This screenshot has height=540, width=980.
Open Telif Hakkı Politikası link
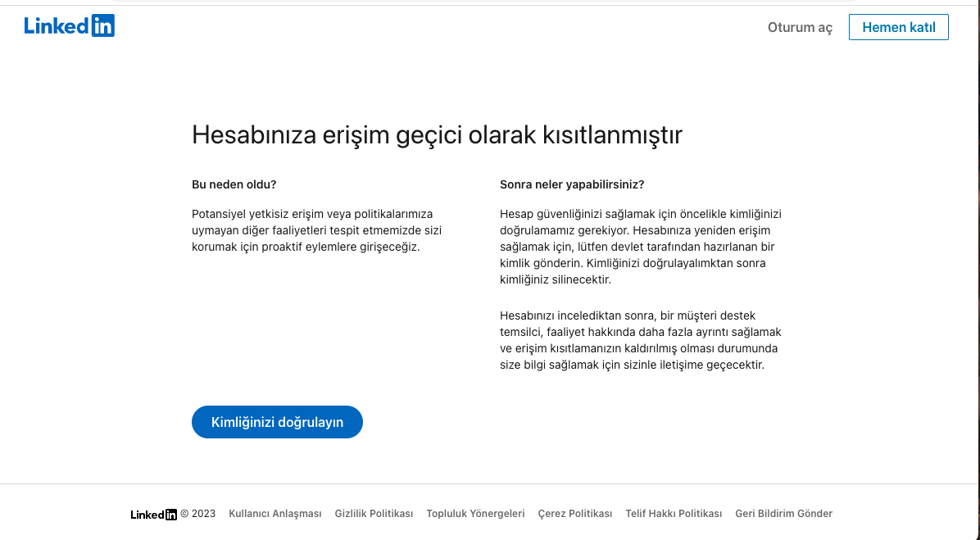[674, 514]
